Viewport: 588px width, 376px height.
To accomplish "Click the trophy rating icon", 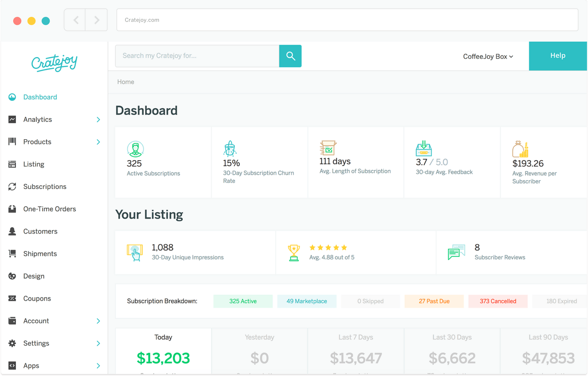I will (294, 252).
